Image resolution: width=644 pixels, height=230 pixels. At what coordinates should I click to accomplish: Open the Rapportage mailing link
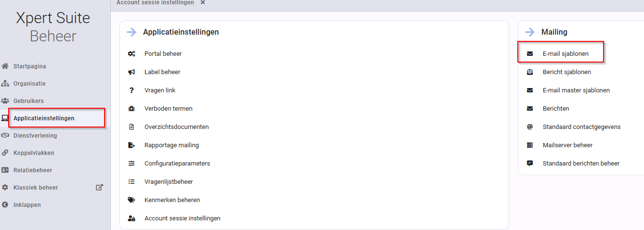pos(171,145)
